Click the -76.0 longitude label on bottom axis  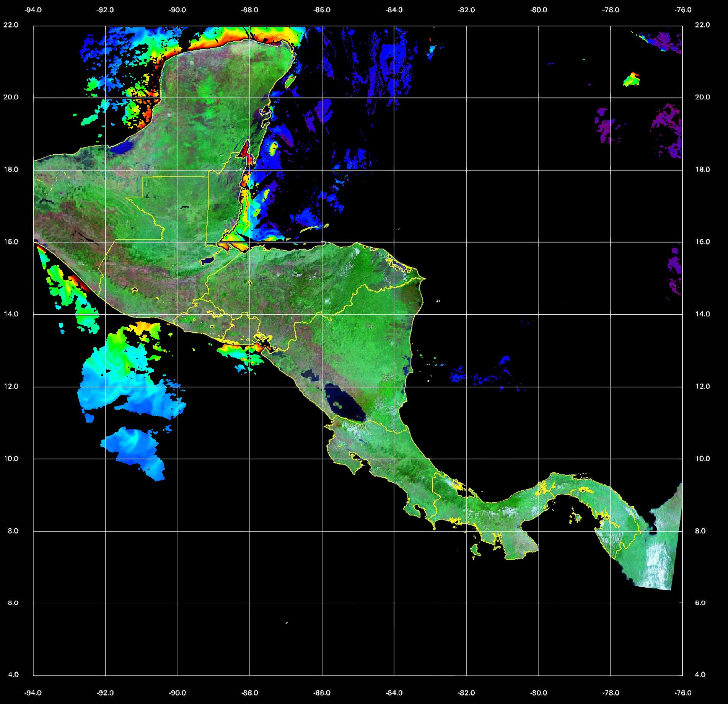point(683,693)
